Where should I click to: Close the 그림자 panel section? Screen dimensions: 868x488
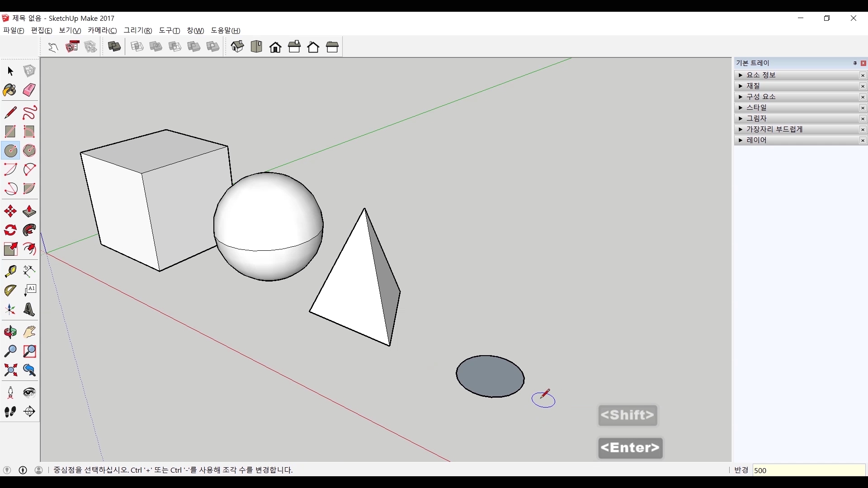click(863, 119)
